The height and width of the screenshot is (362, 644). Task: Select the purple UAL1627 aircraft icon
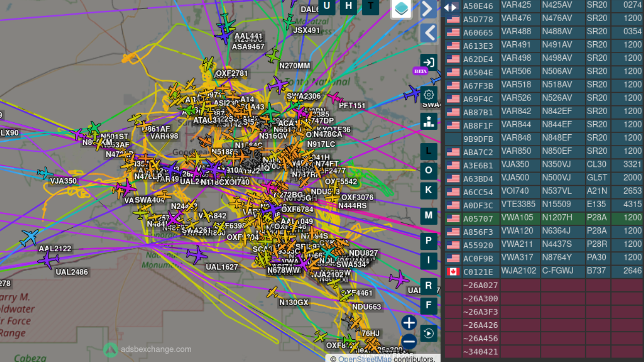(197, 254)
